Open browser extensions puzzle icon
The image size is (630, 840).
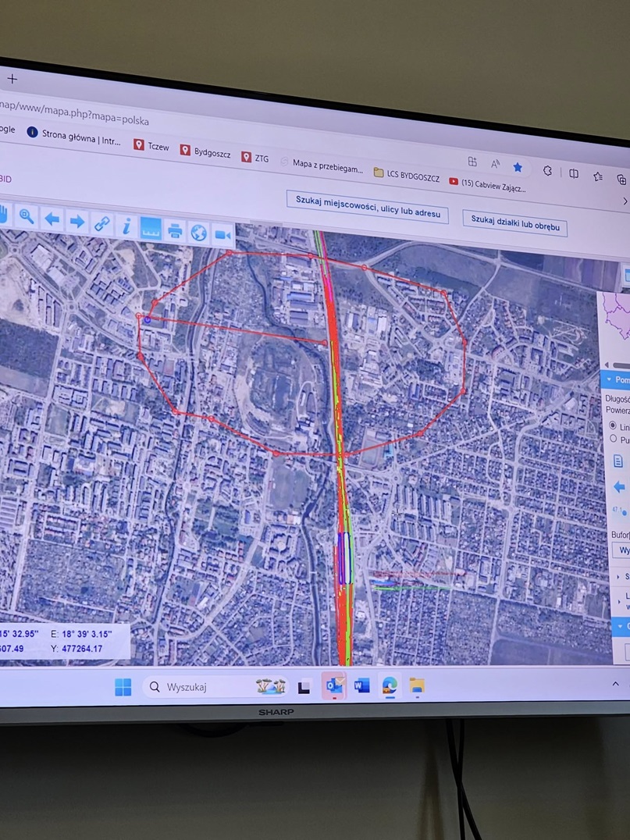(547, 171)
